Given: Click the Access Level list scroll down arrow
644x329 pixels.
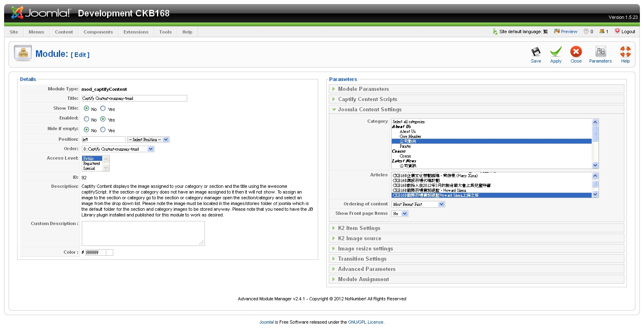Looking at the screenshot, I should [x=106, y=168].
